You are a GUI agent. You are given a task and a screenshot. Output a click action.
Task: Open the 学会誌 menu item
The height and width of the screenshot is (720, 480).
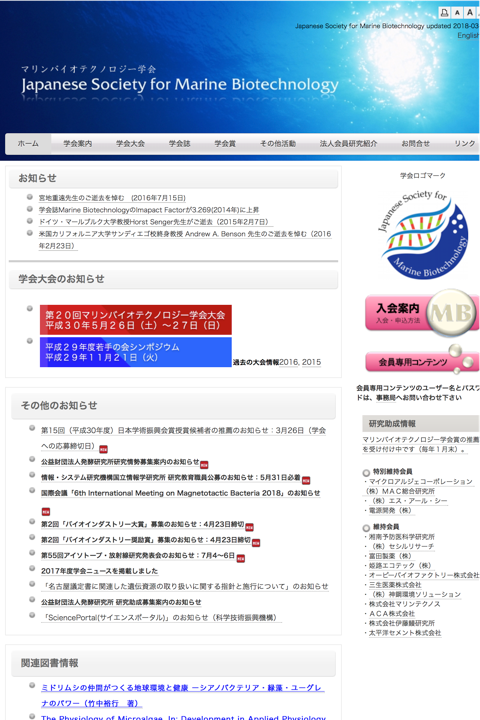(x=180, y=144)
